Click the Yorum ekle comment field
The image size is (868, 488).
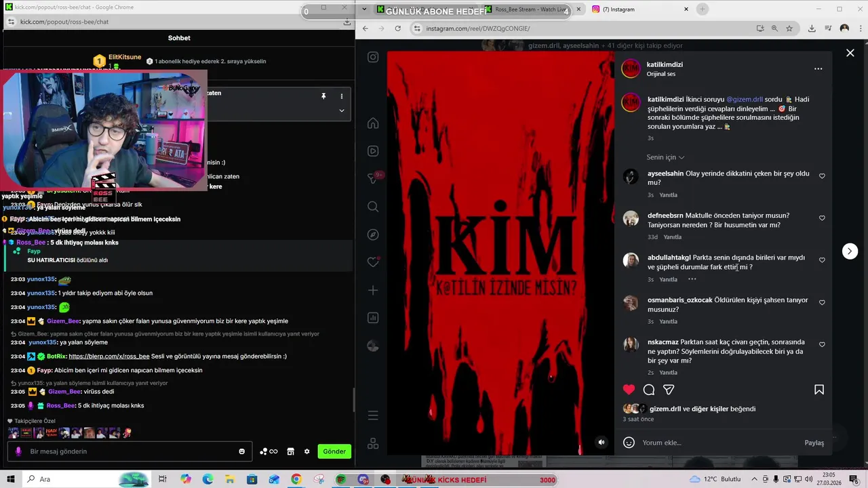click(719, 443)
